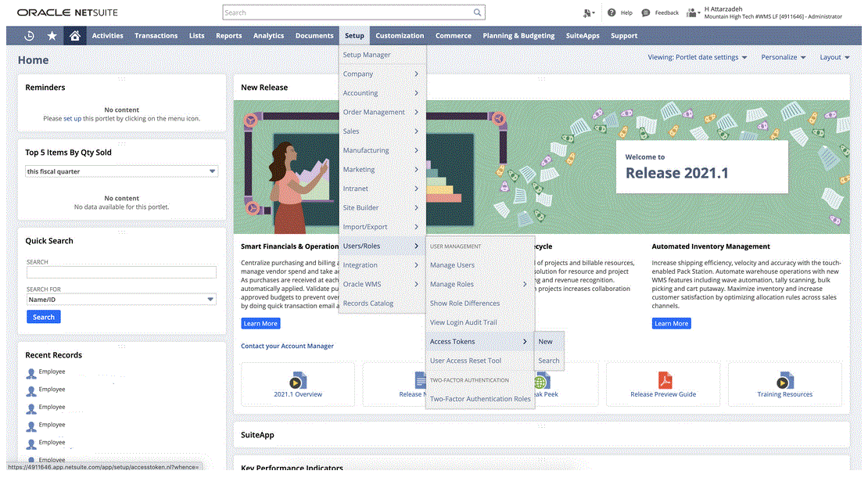Screen dimensions: 868x485
Task: Expand the fiscal quarter dropdown
Action: 212,171
